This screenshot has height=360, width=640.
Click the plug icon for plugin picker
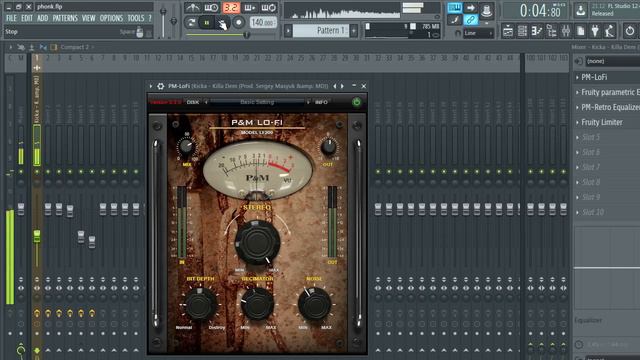595,31
